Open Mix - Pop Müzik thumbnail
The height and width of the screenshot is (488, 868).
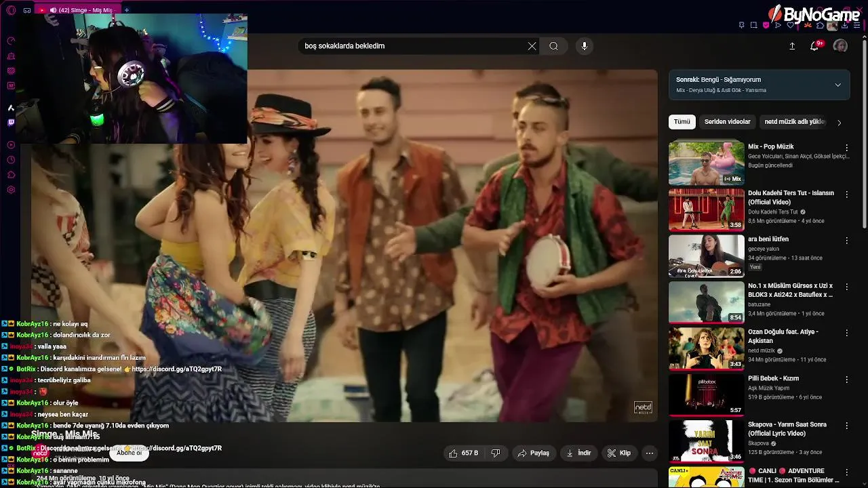tap(707, 163)
